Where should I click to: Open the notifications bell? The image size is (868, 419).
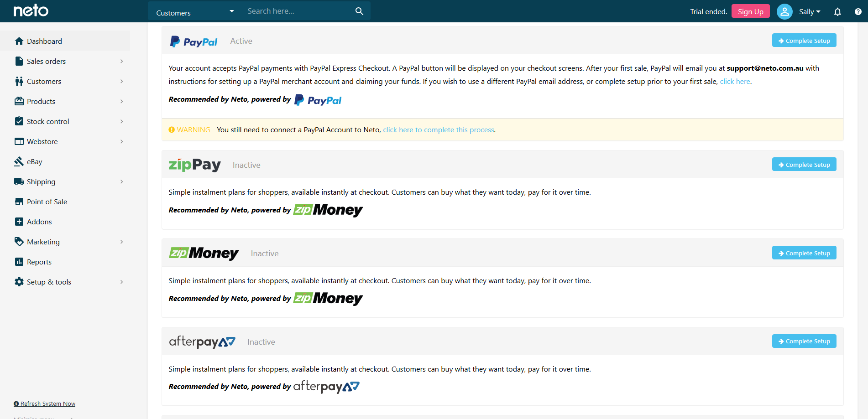coord(837,12)
